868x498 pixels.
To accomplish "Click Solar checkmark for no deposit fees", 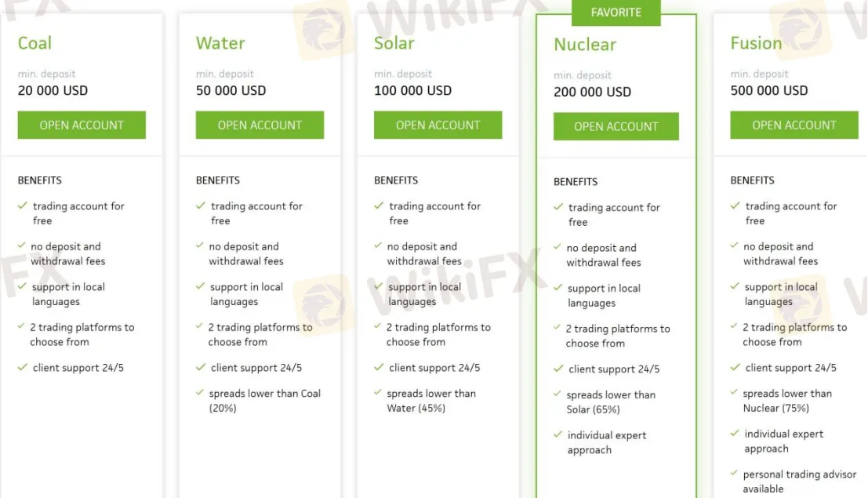I will click(379, 245).
